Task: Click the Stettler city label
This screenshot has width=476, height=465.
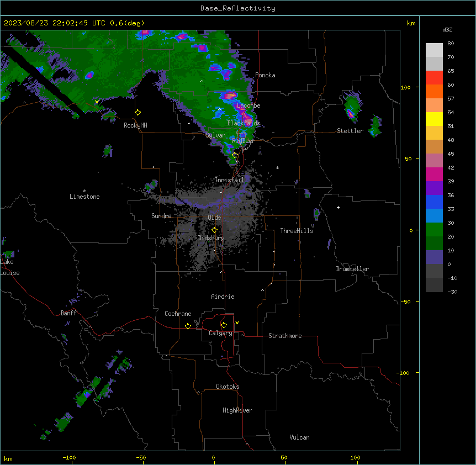Action: [x=350, y=131]
